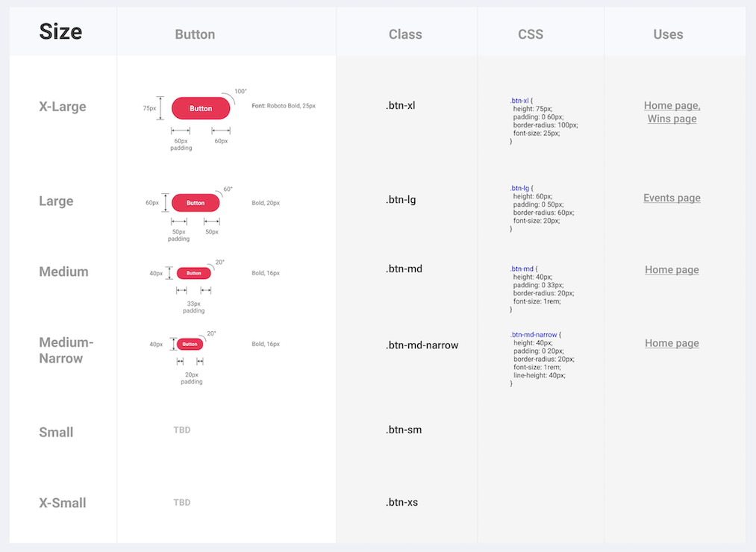The image size is (756, 552).
Task: Click the .btn-sm class name
Action: [x=404, y=430]
